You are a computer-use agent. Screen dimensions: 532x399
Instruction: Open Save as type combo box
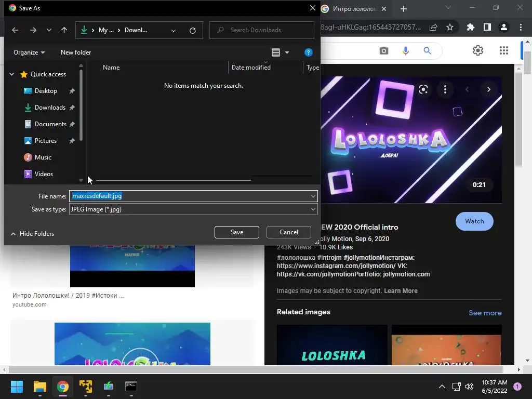[x=193, y=209]
